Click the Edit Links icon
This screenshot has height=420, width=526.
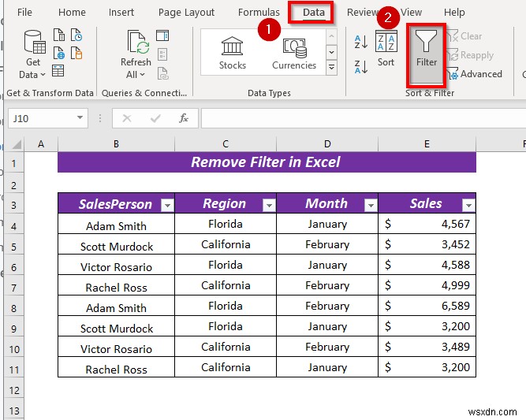(x=162, y=73)
